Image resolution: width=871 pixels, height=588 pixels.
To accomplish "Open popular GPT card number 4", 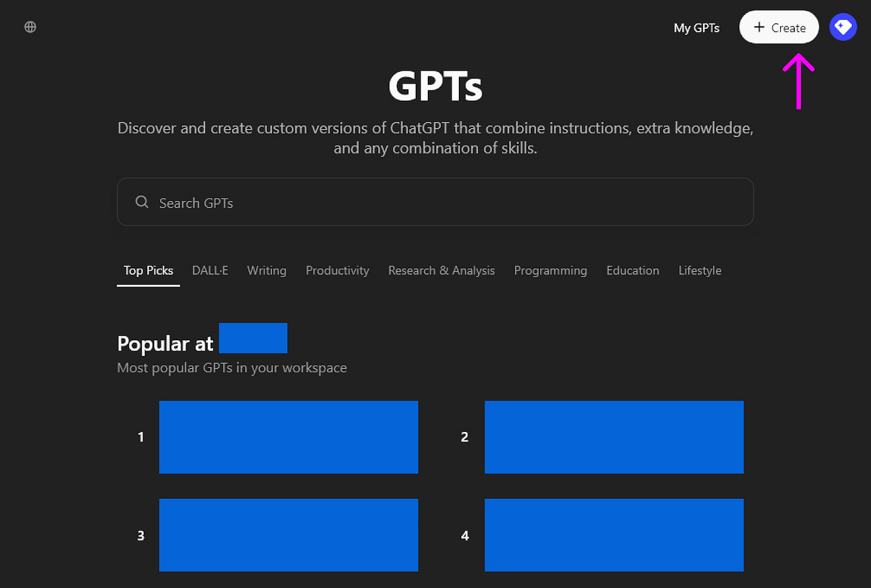I will (x=614, y=535).
